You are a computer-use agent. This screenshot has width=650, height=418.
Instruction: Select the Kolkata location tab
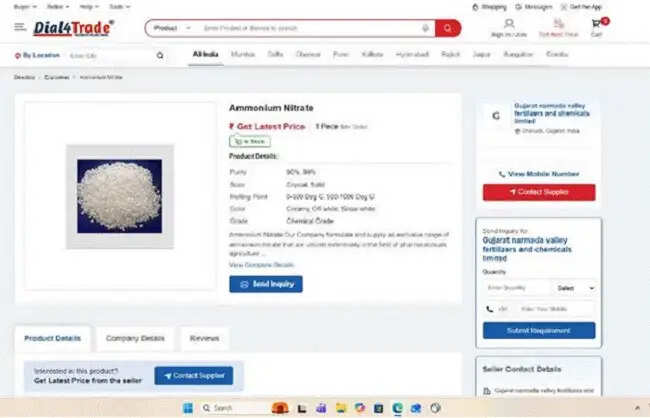coord(372,54)
